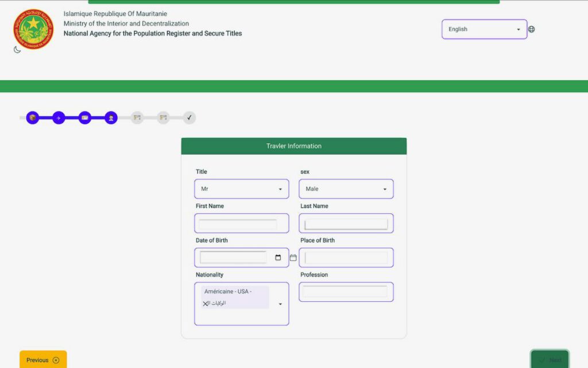Click into the Place of Birth field
Image resolution: width=588 pixels, height=368 pixels.
[x=346, y=258]
